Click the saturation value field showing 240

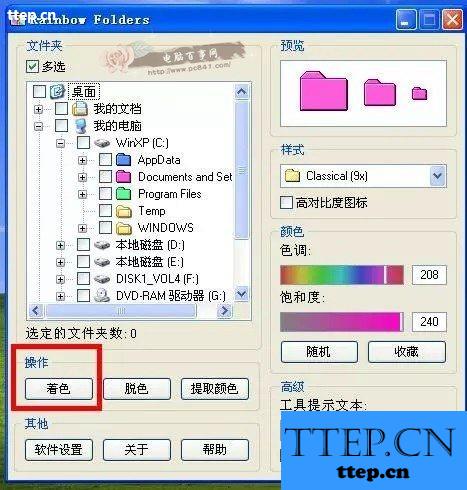coord(429,322)
